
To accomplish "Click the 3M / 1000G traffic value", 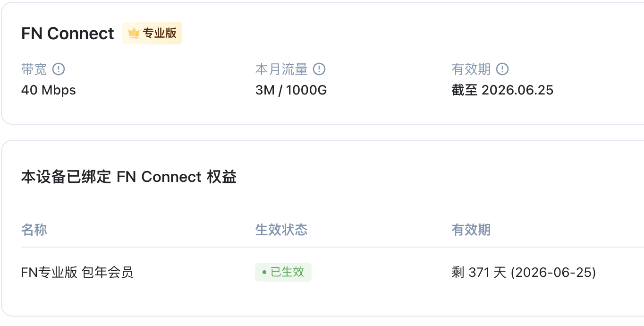I will [x=291, y=90].
